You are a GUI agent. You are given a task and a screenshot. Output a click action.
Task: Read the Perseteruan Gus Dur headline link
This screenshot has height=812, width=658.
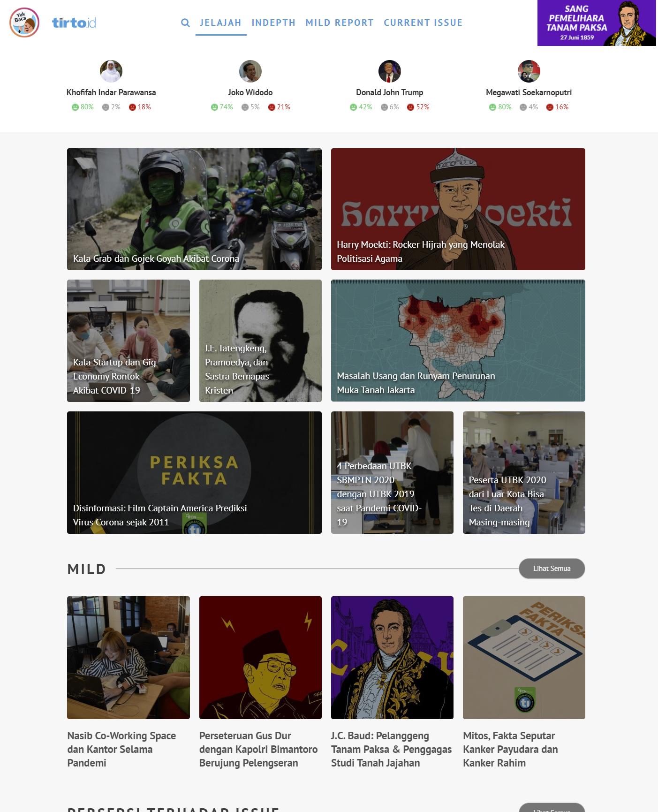pos(258,749)
